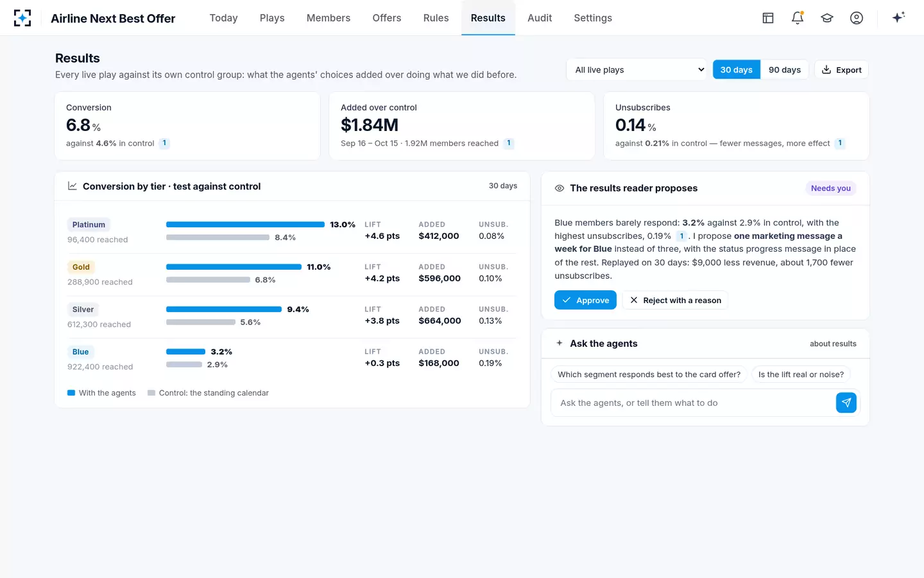Click the $1.84M added over control value

coord(370,125)
